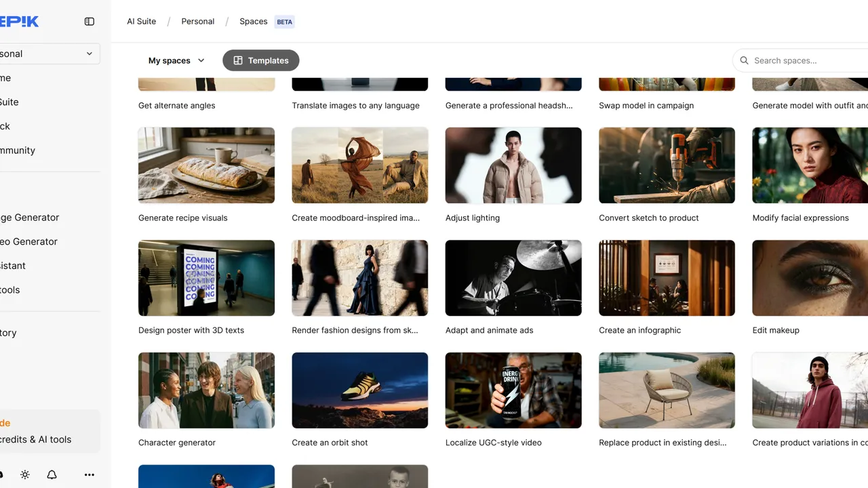Open Convert sketch to product thumbnail

click(667, 165)
